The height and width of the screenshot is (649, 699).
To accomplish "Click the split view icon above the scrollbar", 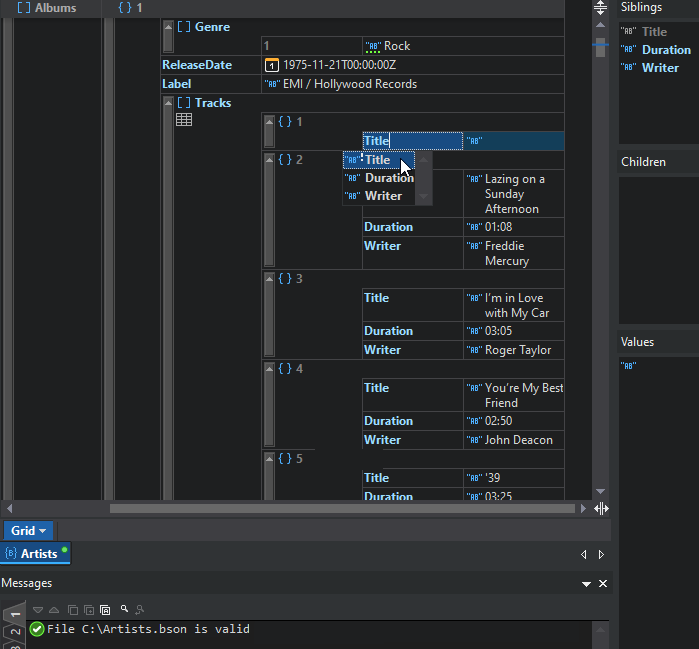I will point(601,7).
